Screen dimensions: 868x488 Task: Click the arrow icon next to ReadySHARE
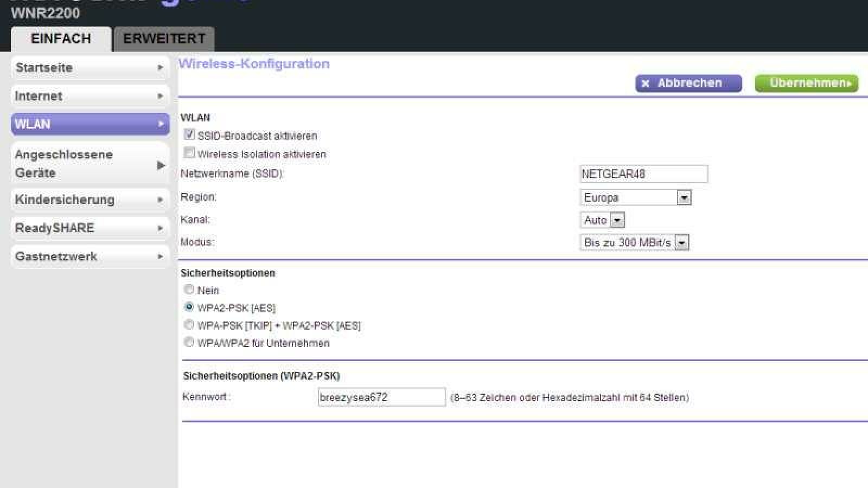click(159, 228)
